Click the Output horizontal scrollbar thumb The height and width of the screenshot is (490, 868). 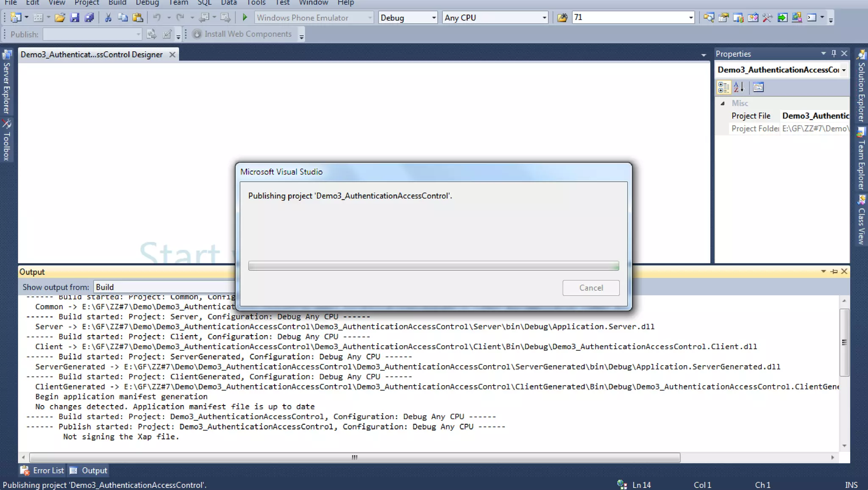(354, 457)
